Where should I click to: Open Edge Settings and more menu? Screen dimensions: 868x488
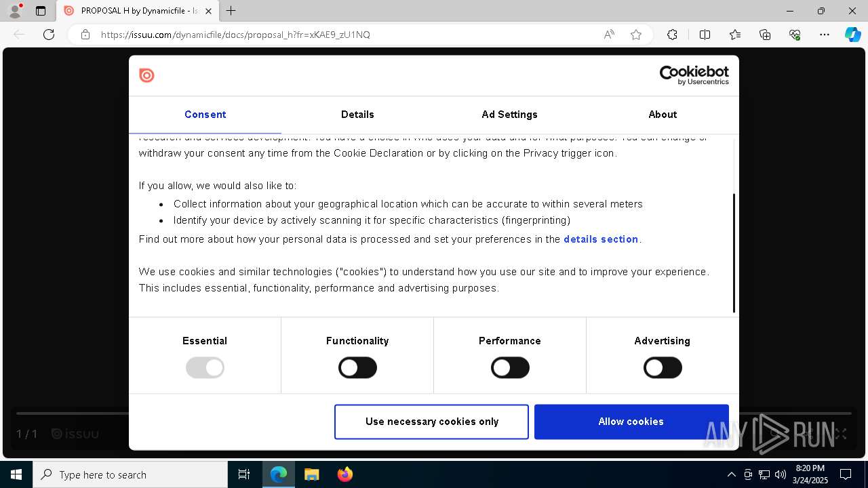tap(825, 35)
